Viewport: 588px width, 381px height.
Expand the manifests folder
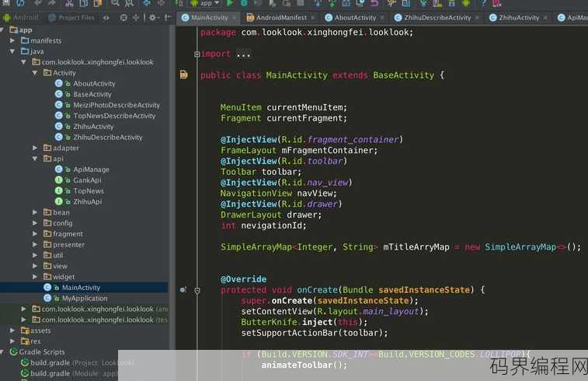point(12,40)
